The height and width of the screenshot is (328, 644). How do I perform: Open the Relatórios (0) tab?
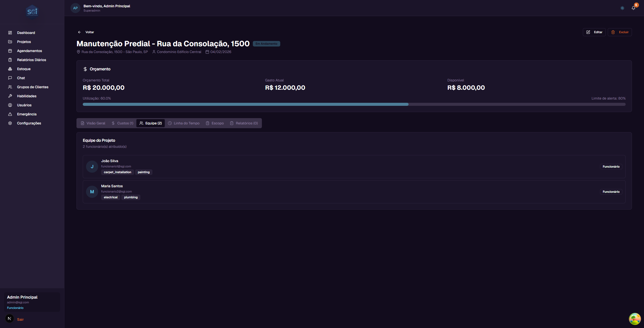click(244, 123)
